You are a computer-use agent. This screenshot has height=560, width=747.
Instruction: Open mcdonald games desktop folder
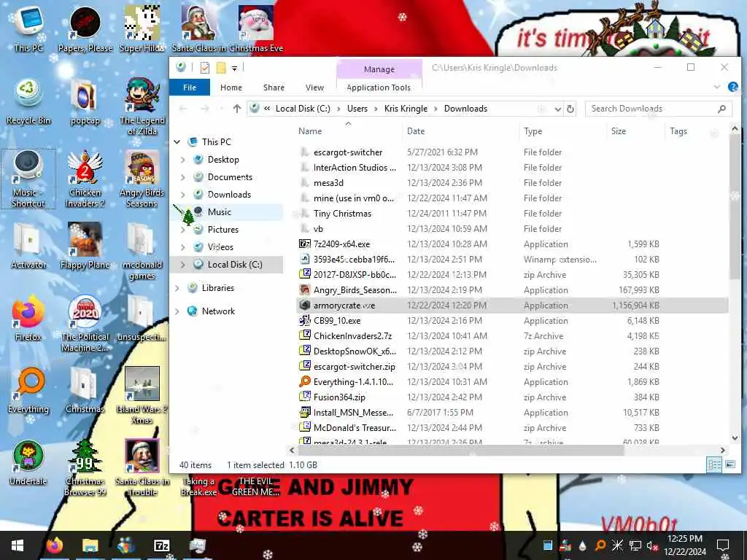142,251
